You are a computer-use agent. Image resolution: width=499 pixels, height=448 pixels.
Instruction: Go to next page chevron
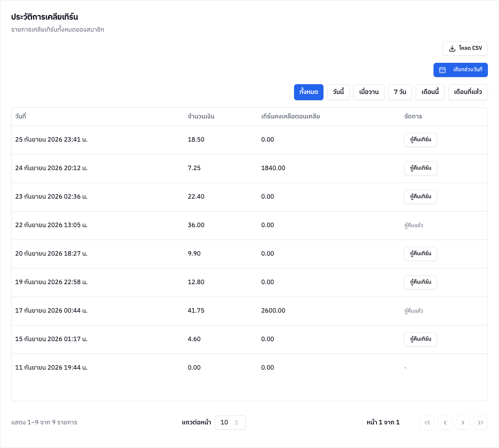(x=463, y=423)
